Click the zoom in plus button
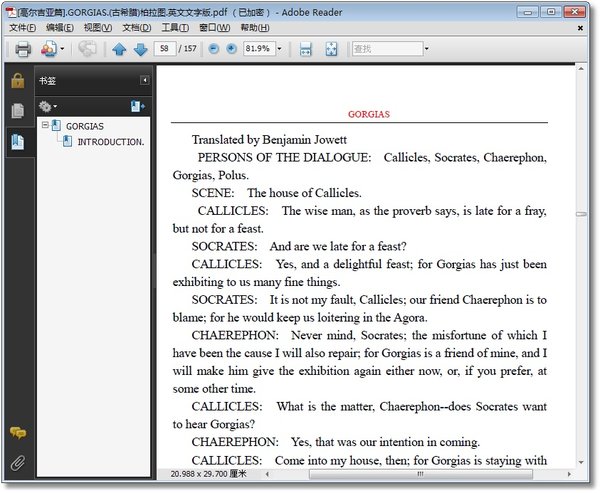This screenshot has width=600, height=493. 231,49
